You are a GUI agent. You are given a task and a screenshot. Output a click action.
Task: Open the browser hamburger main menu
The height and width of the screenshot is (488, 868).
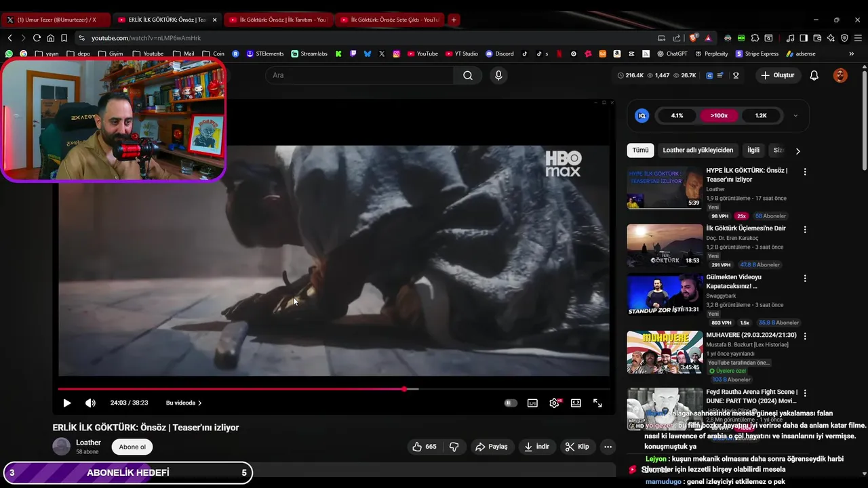(858, 38)
